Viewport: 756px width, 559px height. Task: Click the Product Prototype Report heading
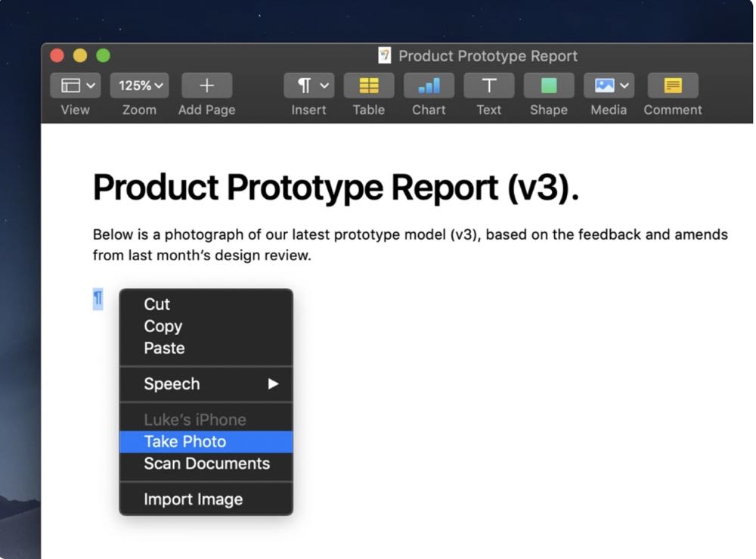pyautogui.click(x=335, y=188)
